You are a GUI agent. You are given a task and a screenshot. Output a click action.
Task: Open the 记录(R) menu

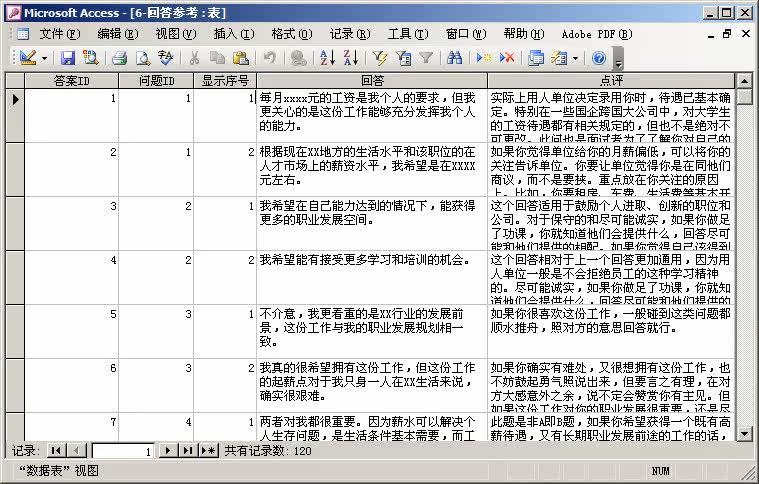click(x=350, y=34)
